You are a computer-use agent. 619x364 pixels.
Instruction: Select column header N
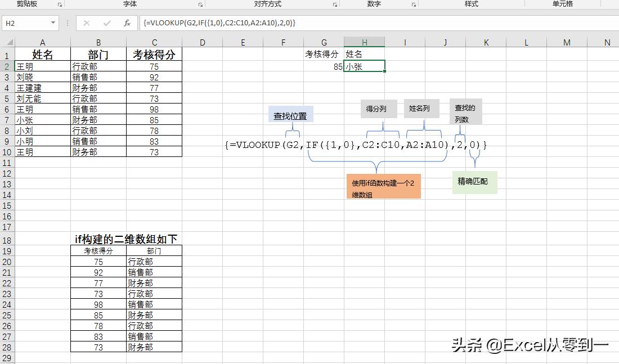(607, 42)
